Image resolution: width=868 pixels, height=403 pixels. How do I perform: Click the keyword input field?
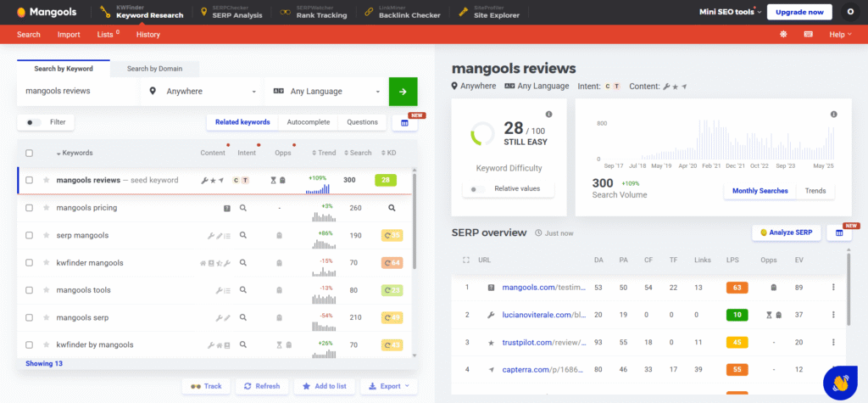(x=78, y=92)
